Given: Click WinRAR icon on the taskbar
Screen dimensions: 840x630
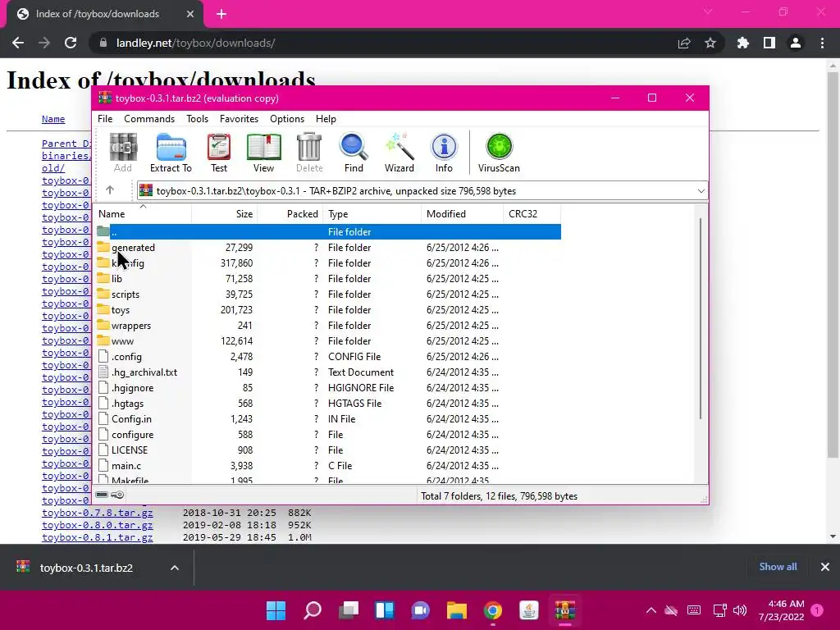Looking at the screenshot, I should 564,610.
